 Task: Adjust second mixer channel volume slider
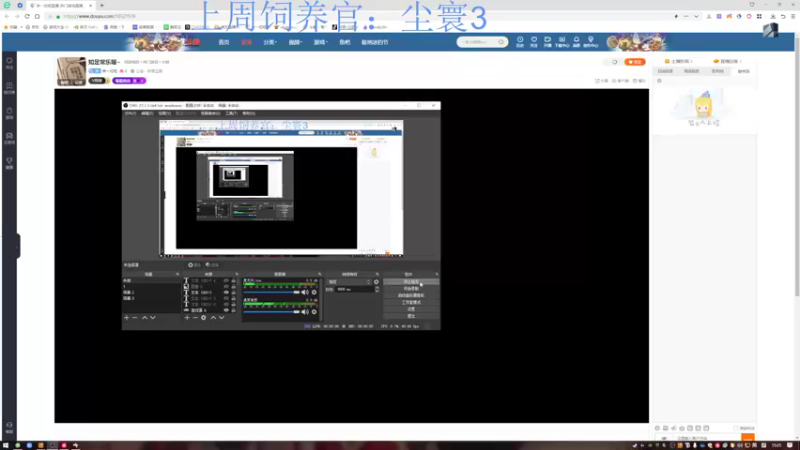(x=271, y=312)
